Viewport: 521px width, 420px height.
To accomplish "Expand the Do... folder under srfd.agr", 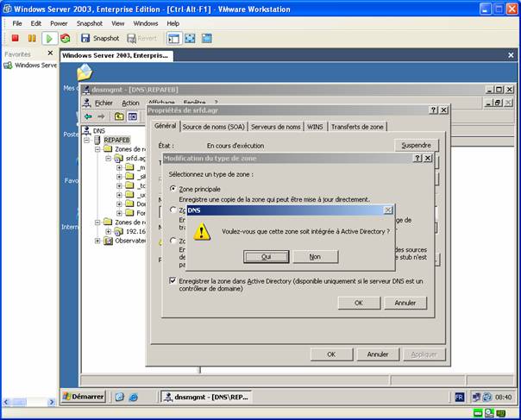I will (x=119, y=204).
